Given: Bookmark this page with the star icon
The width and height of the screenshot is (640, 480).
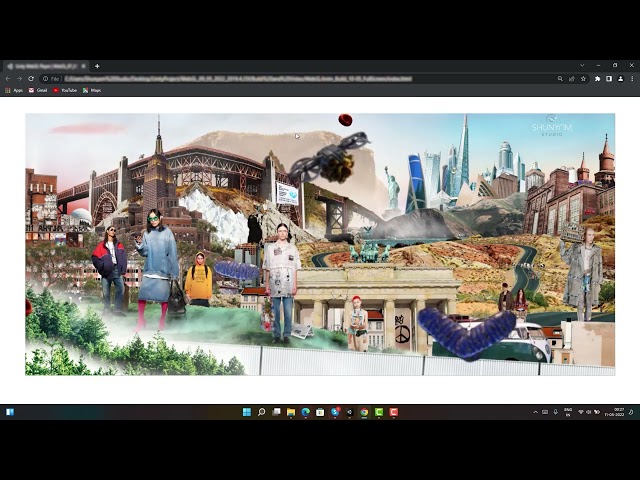Looking at the screenshot, I should pos(583,79).
